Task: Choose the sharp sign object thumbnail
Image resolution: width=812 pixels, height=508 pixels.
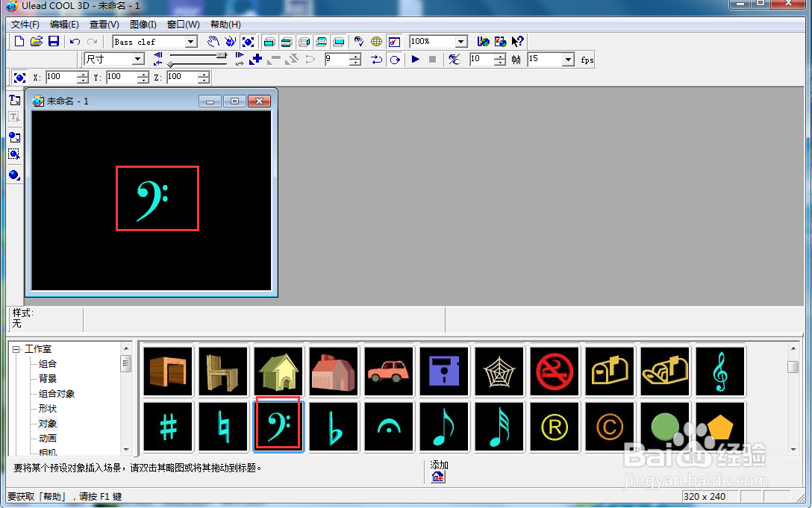Action: (167, 427)
